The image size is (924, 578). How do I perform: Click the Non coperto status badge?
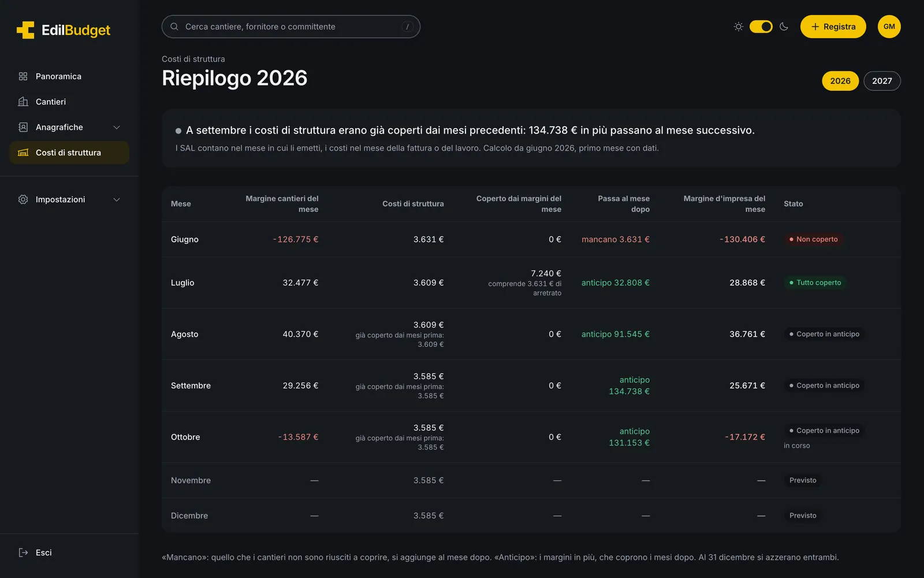pyautogui.click(x=813, y=239)
